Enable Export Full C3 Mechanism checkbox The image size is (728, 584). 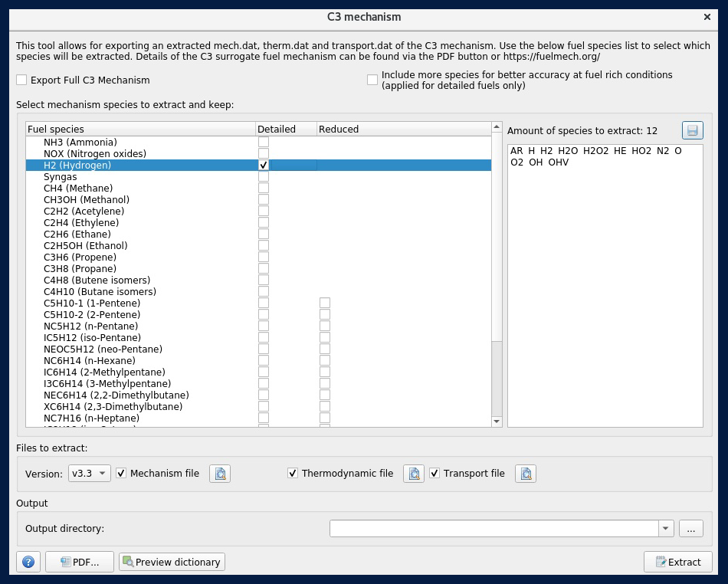coord(21,80)
